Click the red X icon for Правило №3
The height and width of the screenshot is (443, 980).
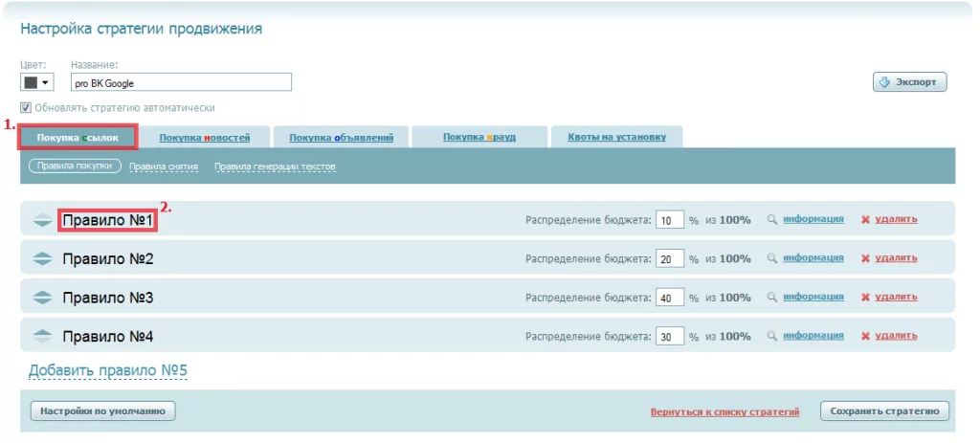[865, 298]
